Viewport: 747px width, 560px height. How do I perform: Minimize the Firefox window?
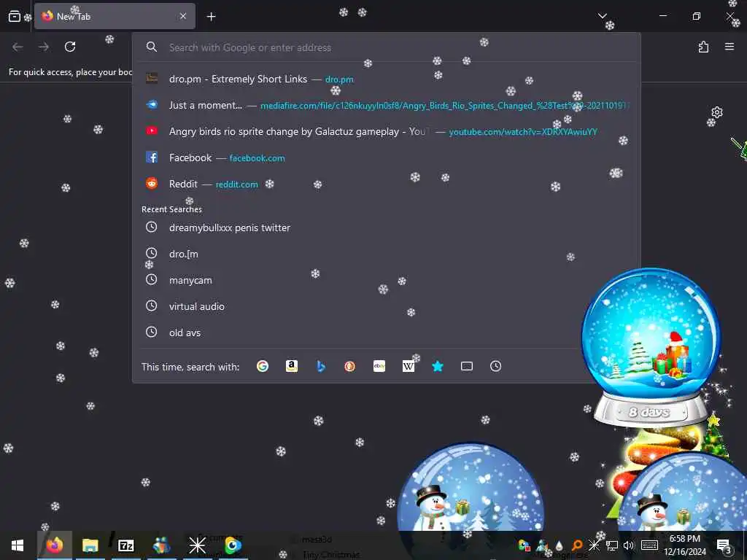tap(662, 16)
